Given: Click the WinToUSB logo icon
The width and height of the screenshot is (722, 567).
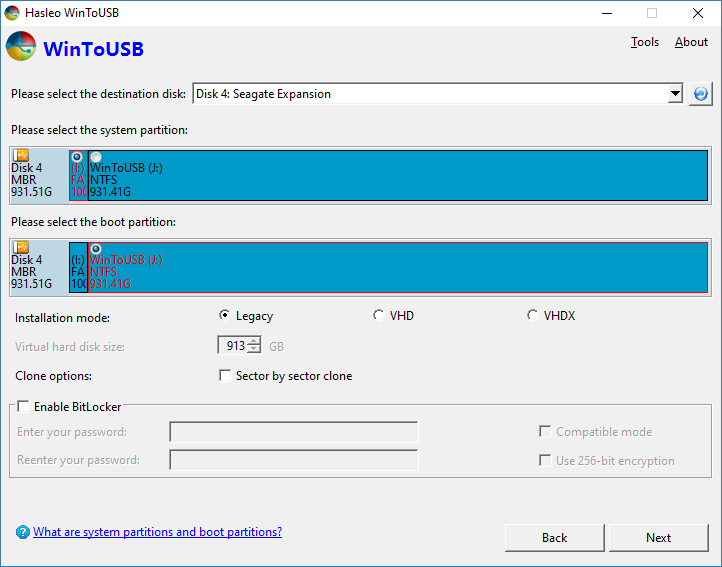Looking at the screenshot, I should [x=21, y=46].
